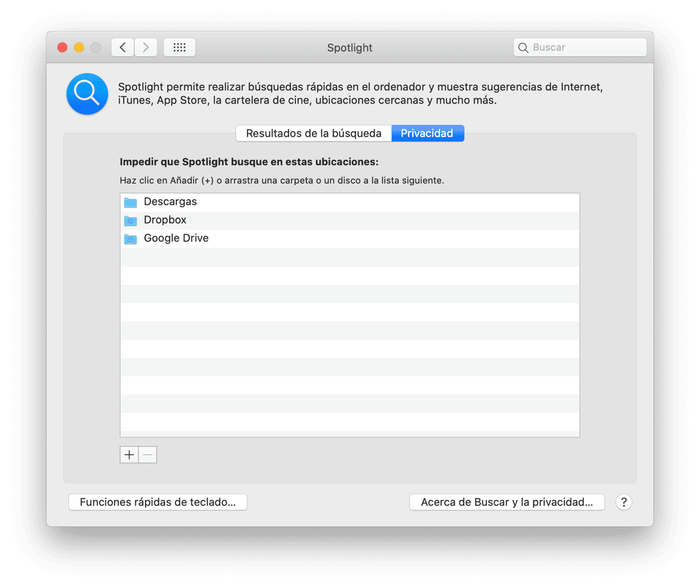The height and width of the screenshot is (588, 700).
Task: Switch to Resultados de la búsqueda tab
Action: point(314,133)
